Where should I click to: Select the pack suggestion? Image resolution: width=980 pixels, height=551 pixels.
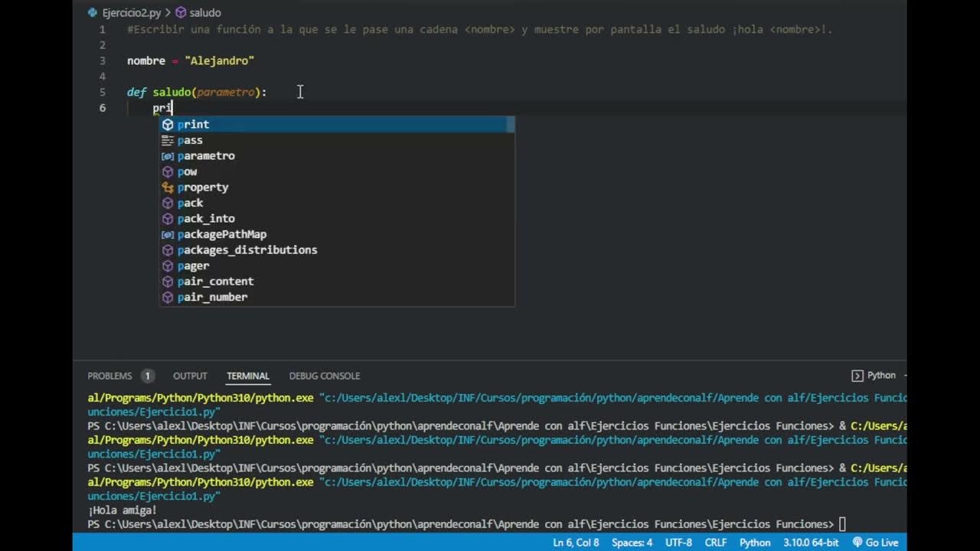click(337, 203)
